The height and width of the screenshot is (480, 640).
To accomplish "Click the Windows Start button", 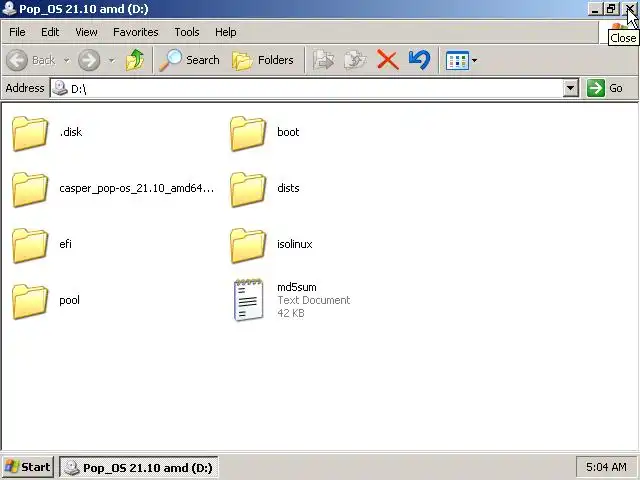I will click(x=28, y=467).
